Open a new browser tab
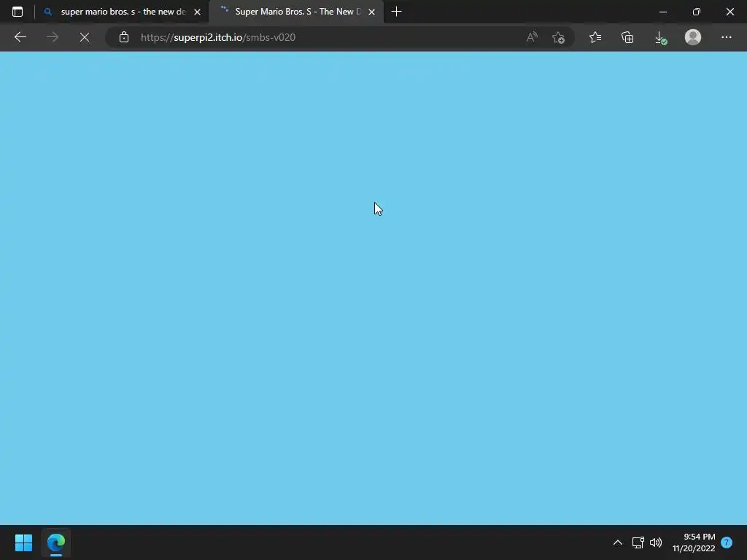The height and width of the screenshot is (560, 747). tap(396, 12)
